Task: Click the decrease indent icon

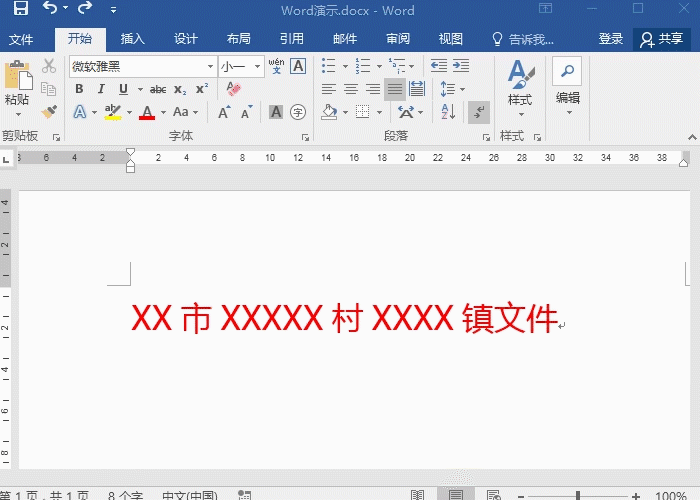Action: pos(439,66)
